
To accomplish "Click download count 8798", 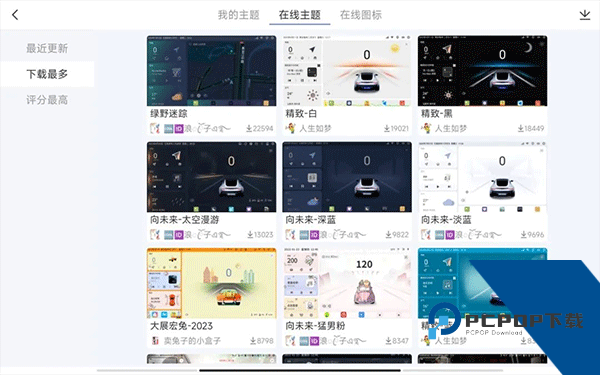I will 262,341.
